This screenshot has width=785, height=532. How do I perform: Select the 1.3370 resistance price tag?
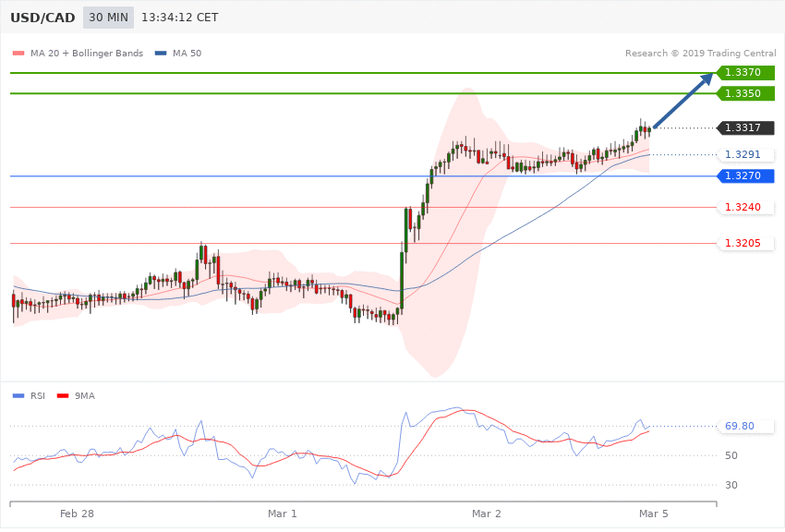point(746,73)
